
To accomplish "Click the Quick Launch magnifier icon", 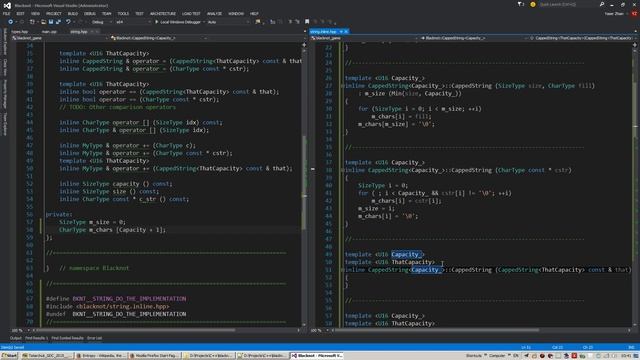I will pyautogui.click(x=602, y=4).
